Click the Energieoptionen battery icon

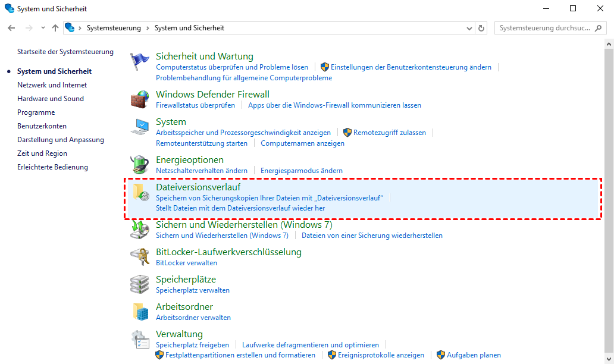click(140, 165)
